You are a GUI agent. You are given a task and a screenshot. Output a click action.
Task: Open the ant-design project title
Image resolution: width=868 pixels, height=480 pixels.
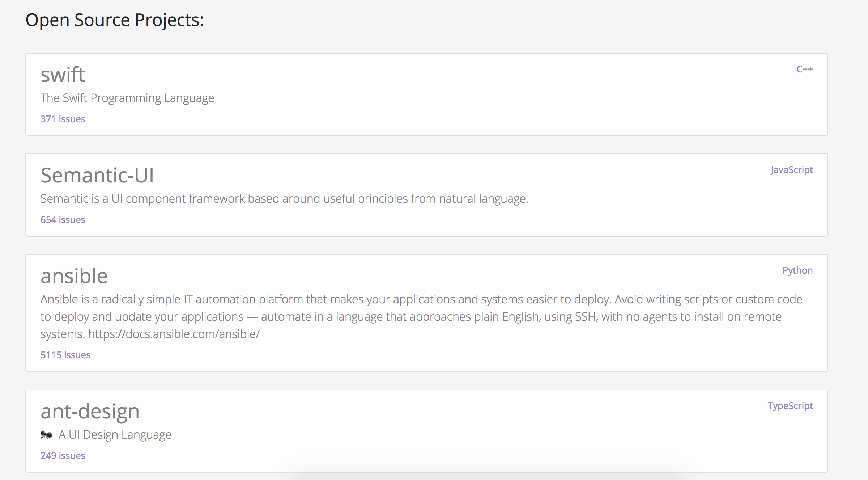coord(90,412)
